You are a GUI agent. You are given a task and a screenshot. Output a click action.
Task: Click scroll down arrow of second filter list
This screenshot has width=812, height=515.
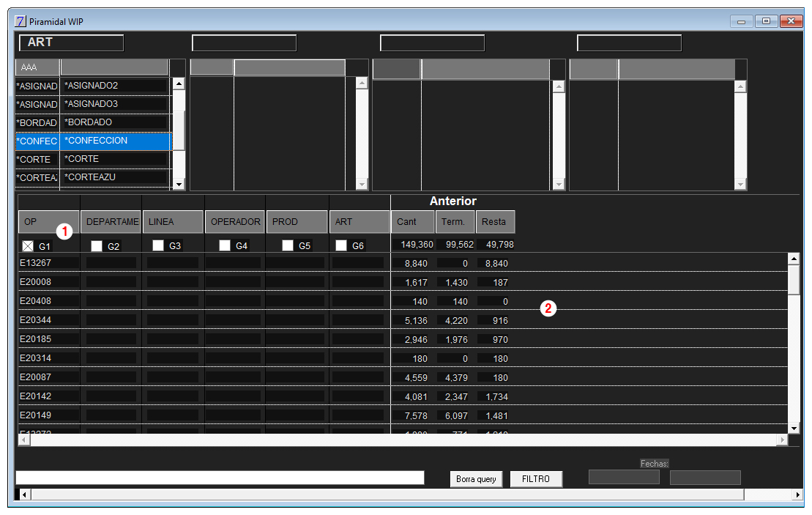[x=362, y=185]
